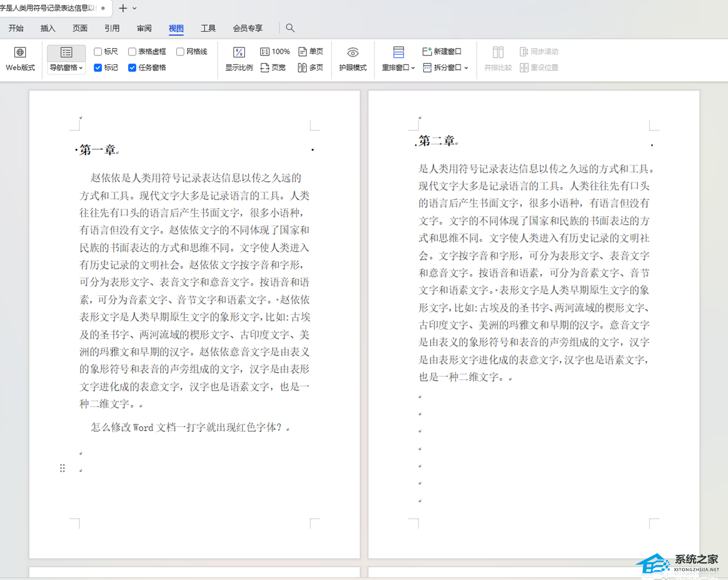The width and height of the screenshot is (728, 580).
Task: Toggle table dashed borders checkbox
Action: [132, 51]
